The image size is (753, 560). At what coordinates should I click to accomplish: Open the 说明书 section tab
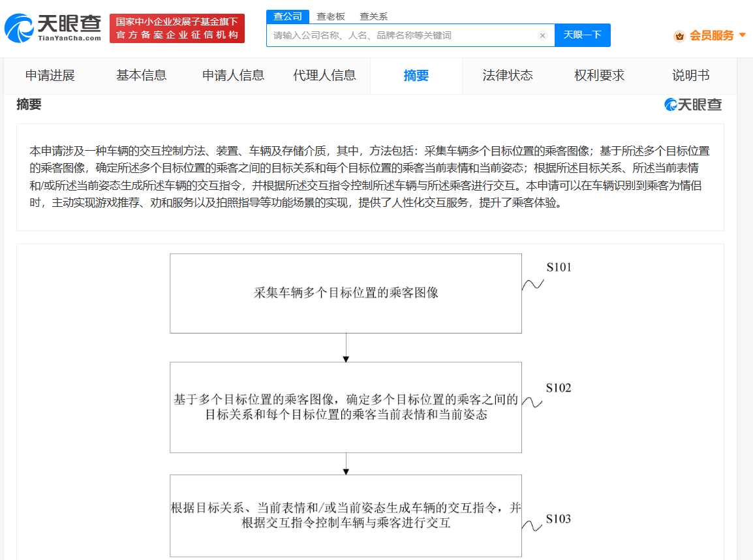[x=690, y=76]
